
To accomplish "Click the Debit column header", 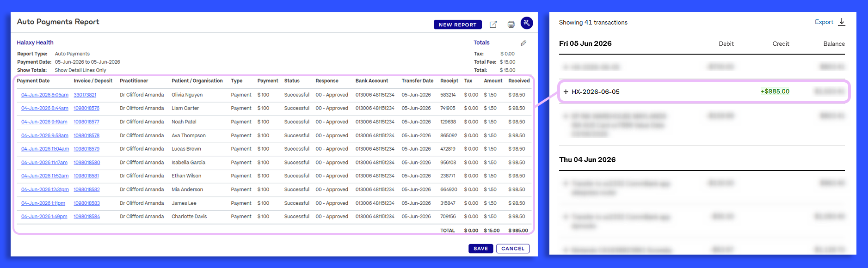I will (x=726, y=44).
